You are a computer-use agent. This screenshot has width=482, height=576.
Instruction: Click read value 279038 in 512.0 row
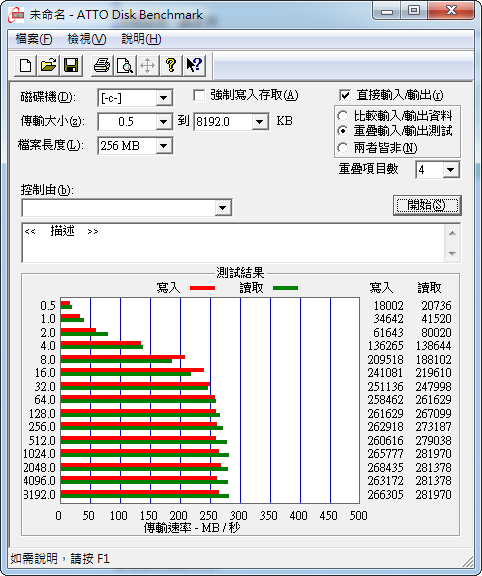pyautogui.click(x=434, y=440)
